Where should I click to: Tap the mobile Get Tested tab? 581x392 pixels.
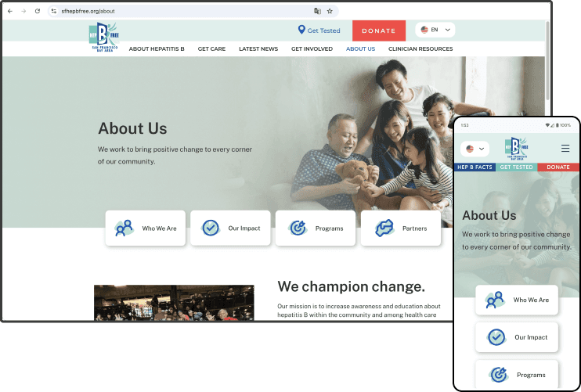(x=516, y=167)
